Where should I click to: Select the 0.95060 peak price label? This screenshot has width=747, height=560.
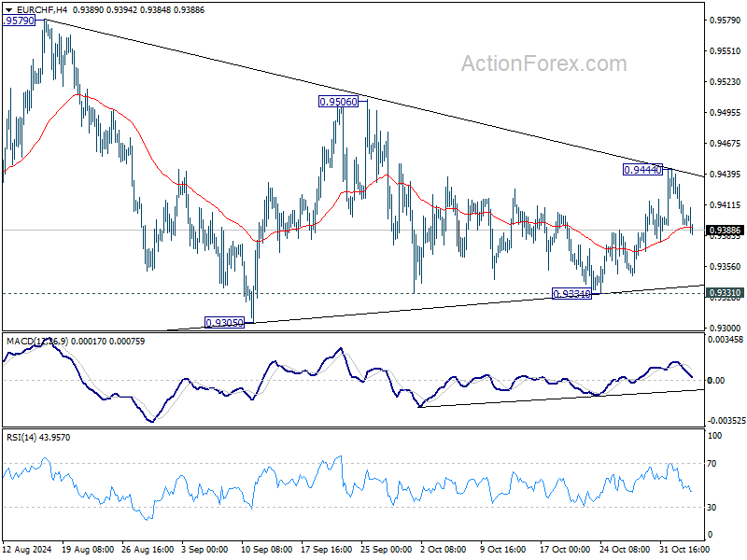tap(338, 102)
